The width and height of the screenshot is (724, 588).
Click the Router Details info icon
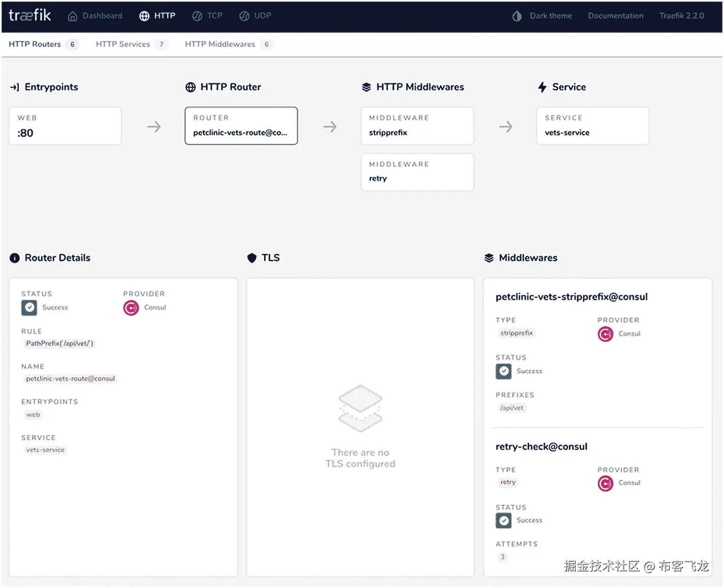pos(15,258)
